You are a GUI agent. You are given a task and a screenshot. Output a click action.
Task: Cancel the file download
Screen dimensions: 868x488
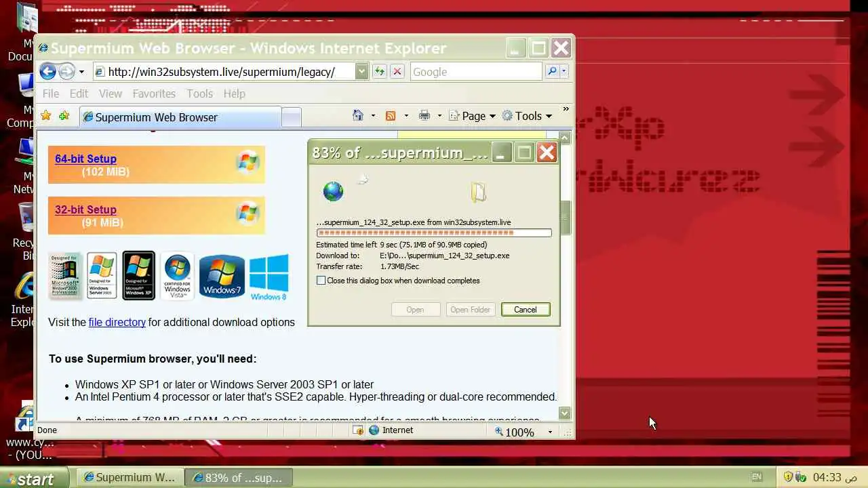tap(526, 310)
